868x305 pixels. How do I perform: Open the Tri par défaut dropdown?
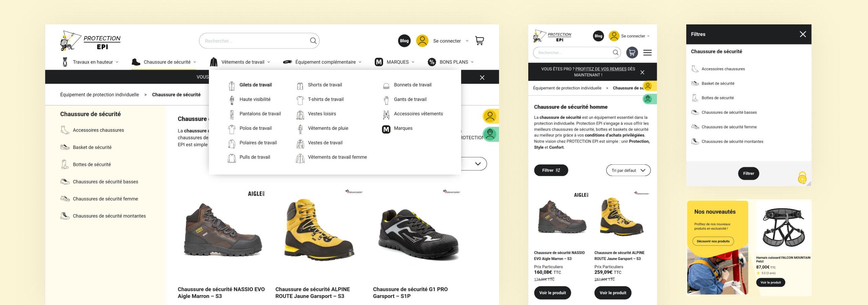point(628,170)
